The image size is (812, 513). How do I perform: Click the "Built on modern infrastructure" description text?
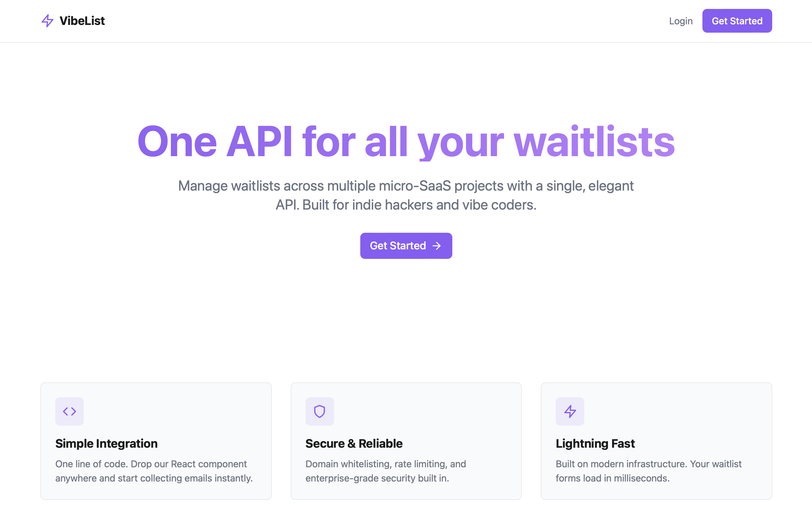[648, 471]
